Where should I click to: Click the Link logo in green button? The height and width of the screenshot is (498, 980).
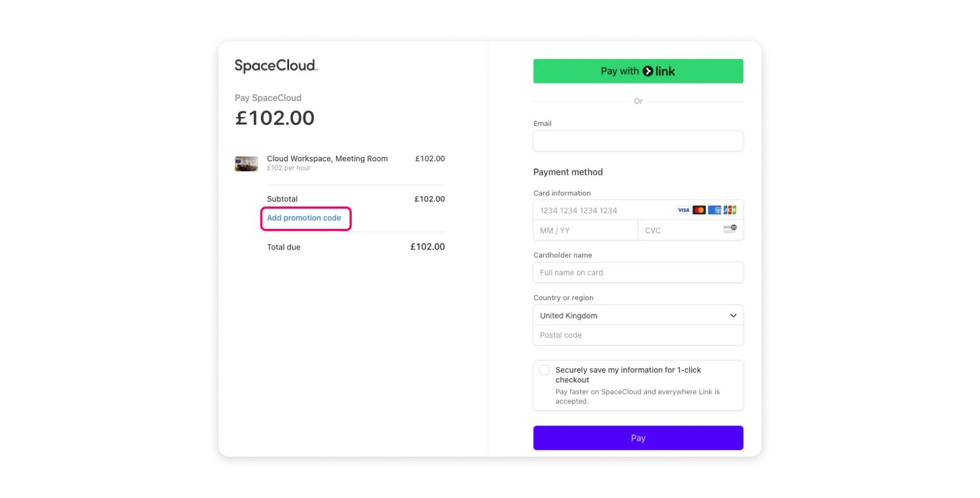click(659, 71)
